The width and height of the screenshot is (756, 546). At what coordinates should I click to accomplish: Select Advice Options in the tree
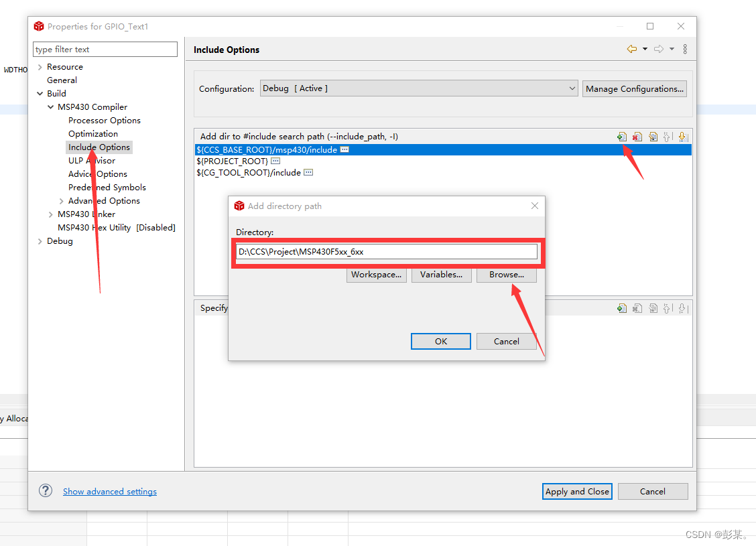[x=97, y=174]
